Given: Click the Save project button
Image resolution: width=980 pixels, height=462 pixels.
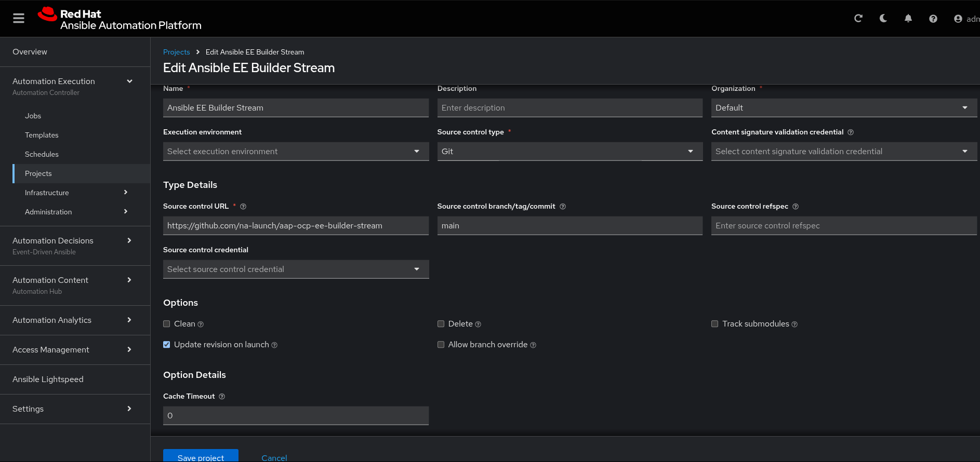Looking at the screenshot, I should click(201, 456).
